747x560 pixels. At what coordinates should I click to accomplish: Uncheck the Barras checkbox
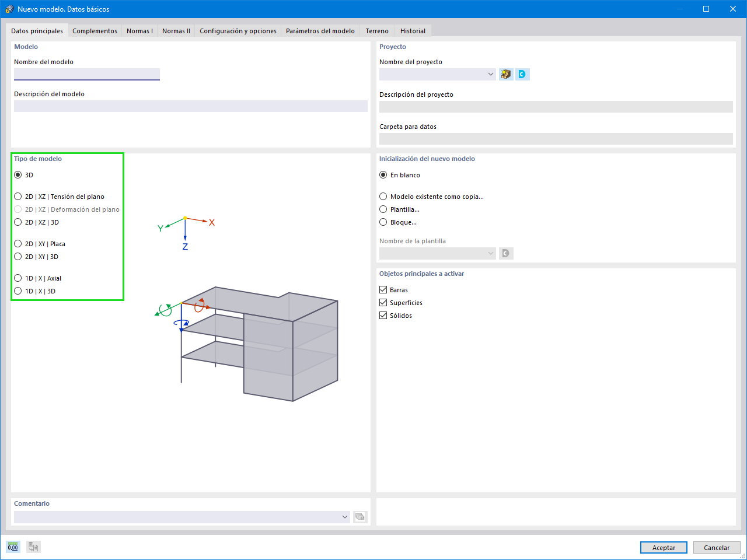pos(383,289)
